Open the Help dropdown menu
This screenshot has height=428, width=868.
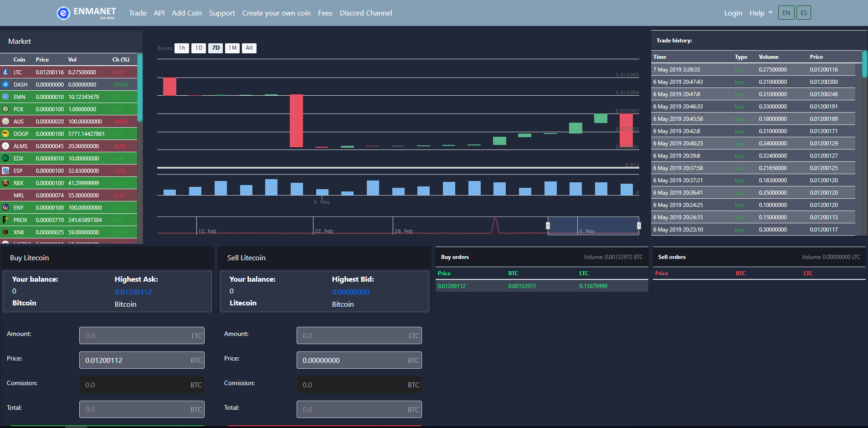coord(760,13)
